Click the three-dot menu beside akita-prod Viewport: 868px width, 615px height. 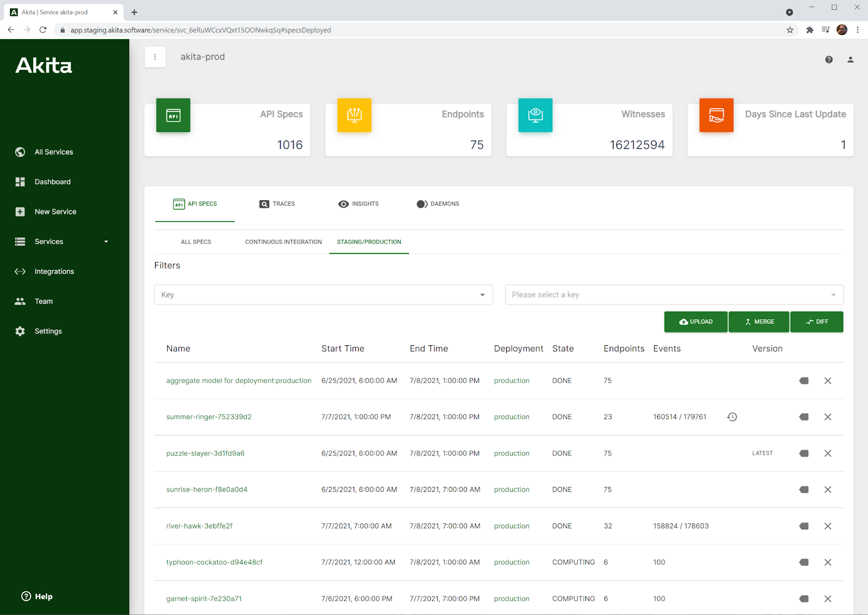[155, 57]
